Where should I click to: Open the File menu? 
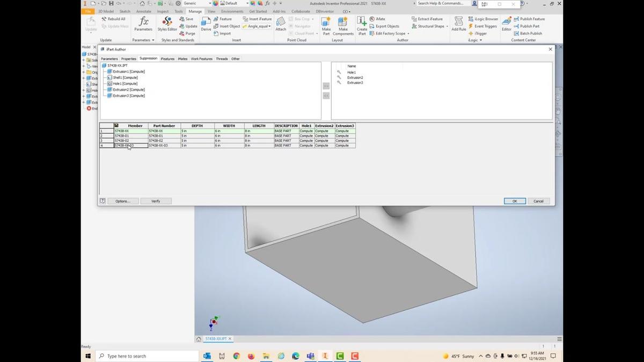[89, 11]
